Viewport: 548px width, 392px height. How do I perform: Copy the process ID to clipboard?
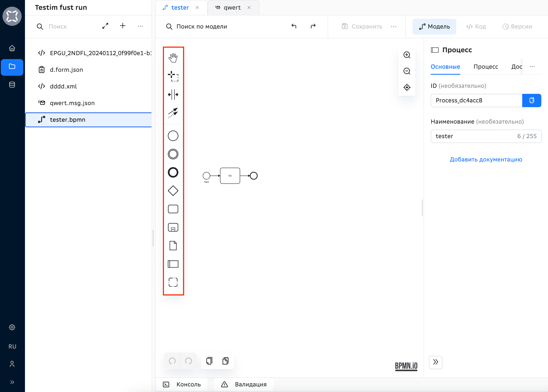[531, 100]
